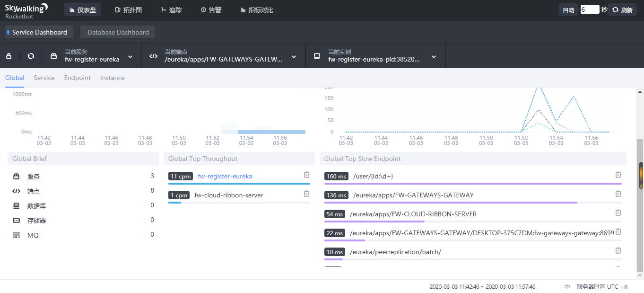Open the 拓扑图 topology page
The height and width of the screenshot is (293, 644).
[128, 10]
